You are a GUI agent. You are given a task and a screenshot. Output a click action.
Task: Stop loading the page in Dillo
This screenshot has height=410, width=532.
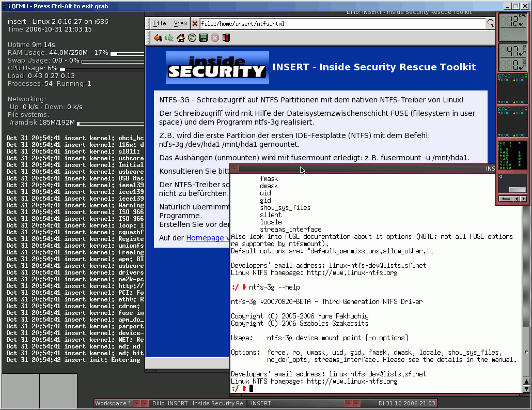pyautogui.click(x=215, y=38)
